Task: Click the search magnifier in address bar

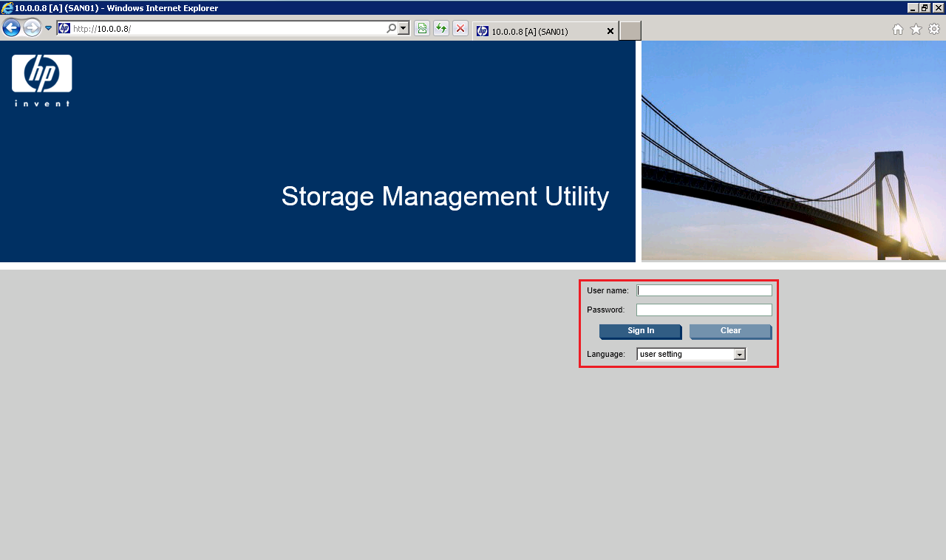Action: coord(391,29)
